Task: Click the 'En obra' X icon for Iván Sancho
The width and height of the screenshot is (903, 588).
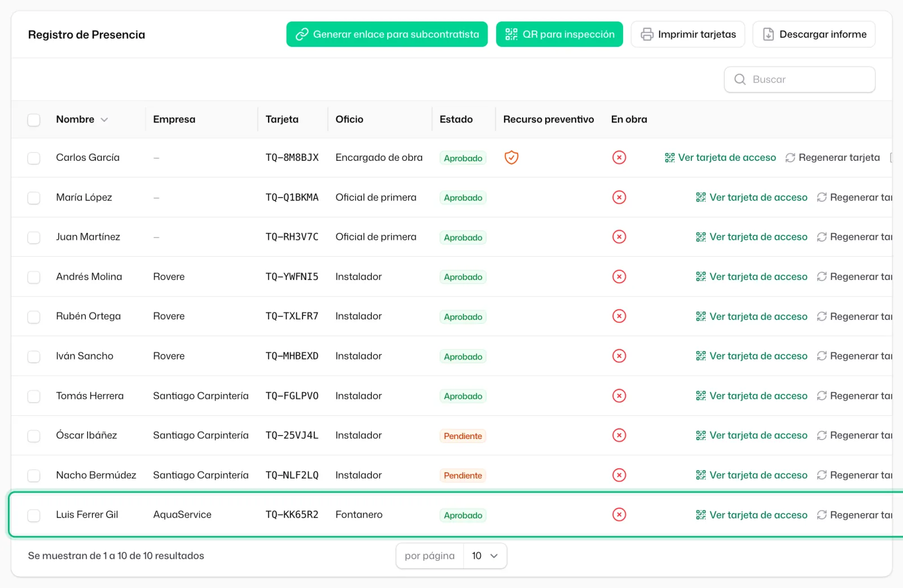Action: (619, 356)
